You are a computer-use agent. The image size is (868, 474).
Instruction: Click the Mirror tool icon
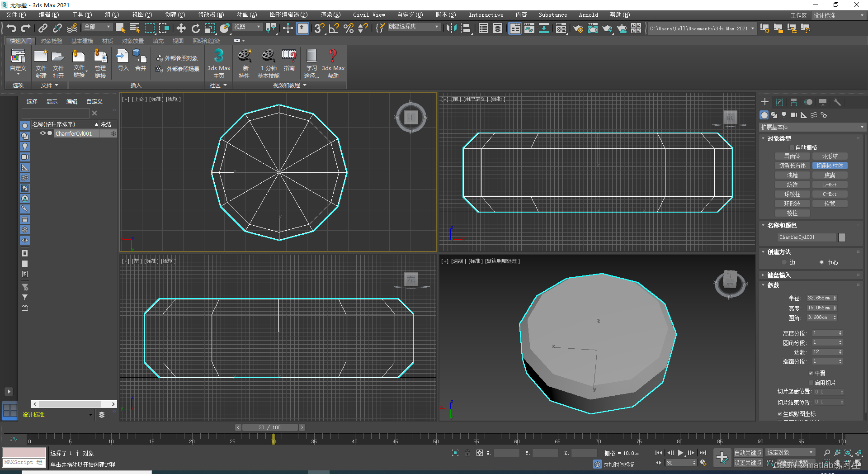point(451,28)
